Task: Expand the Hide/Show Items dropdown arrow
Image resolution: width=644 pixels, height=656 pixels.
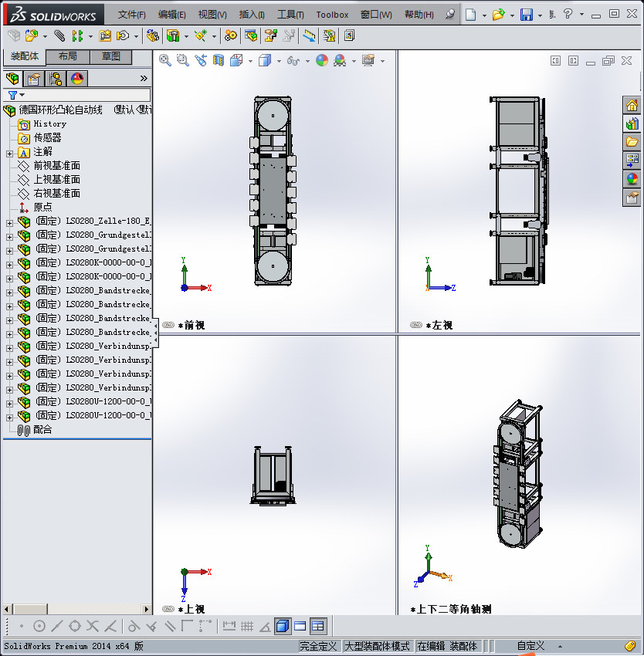Action: point(307,62)
